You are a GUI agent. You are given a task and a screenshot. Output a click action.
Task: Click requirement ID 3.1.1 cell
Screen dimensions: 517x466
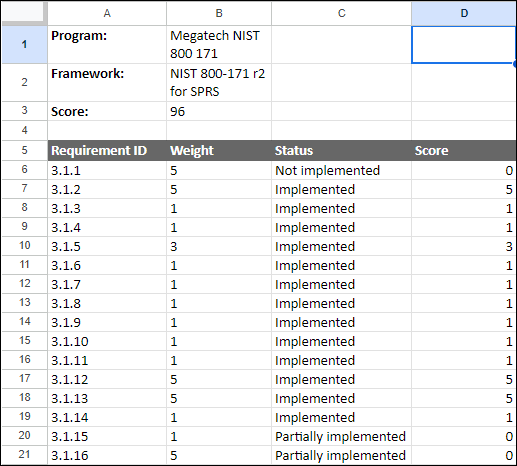[107, 170]
